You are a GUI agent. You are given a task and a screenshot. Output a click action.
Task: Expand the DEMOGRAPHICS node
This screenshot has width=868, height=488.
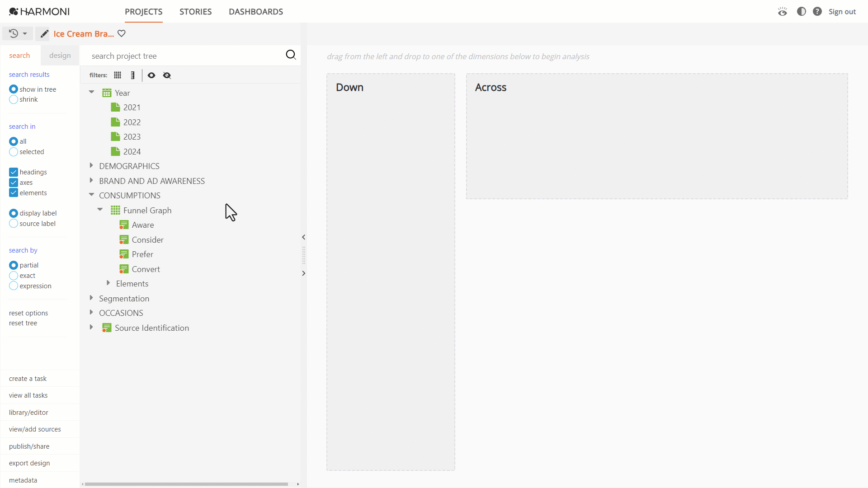coord(91,166)
